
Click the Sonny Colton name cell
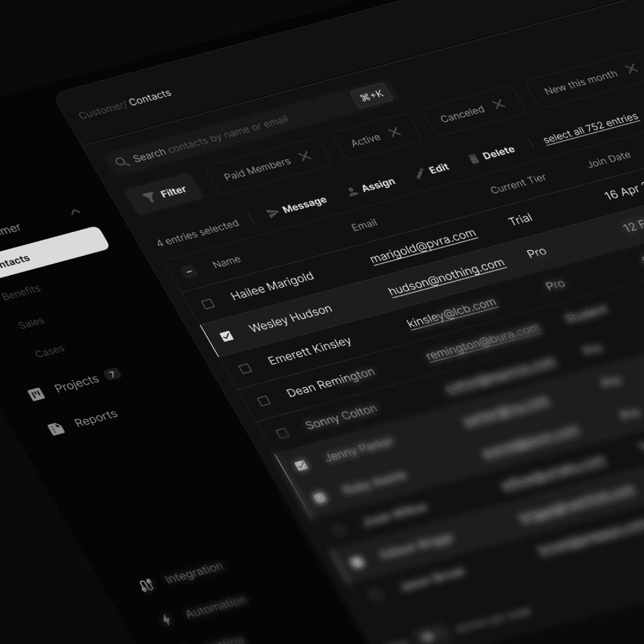(x=341, y=417)
